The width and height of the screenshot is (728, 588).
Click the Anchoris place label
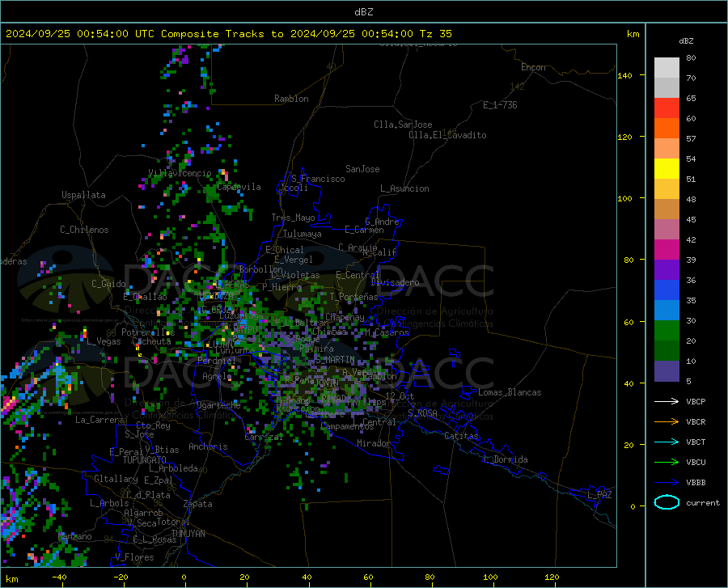pyautogui.click(x=208, y=446)
